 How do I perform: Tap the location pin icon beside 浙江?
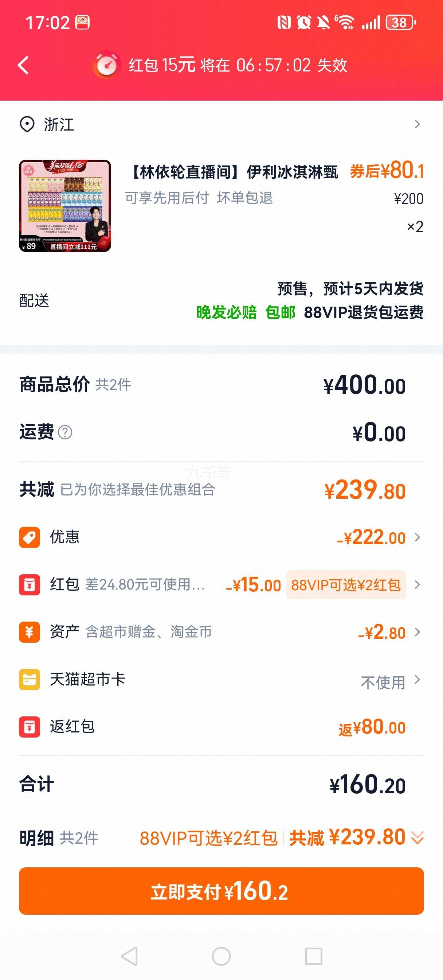(x=27, y=124)
